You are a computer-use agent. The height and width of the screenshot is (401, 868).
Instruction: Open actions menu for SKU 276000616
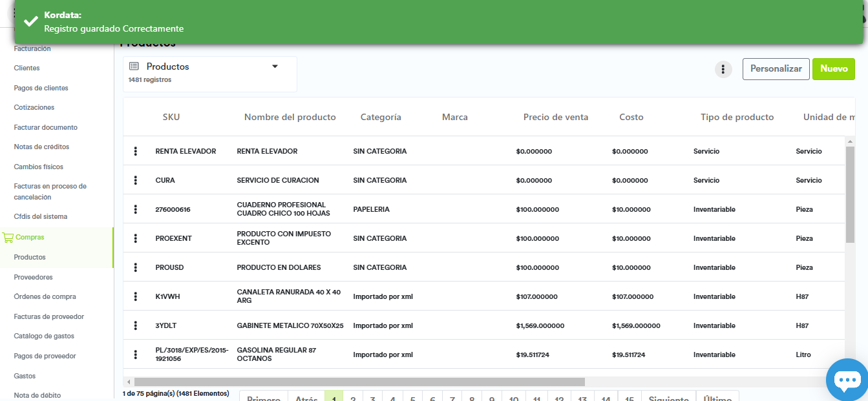(136, 209)
